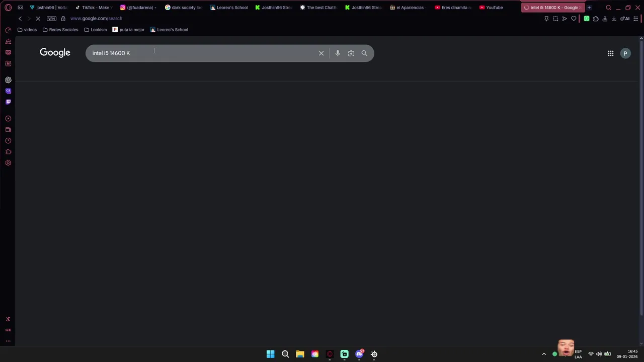Image resolution: width=644 pixels, height=362 pixels.
Task: Stop loading the page with X button
Action: coord(38,19)
